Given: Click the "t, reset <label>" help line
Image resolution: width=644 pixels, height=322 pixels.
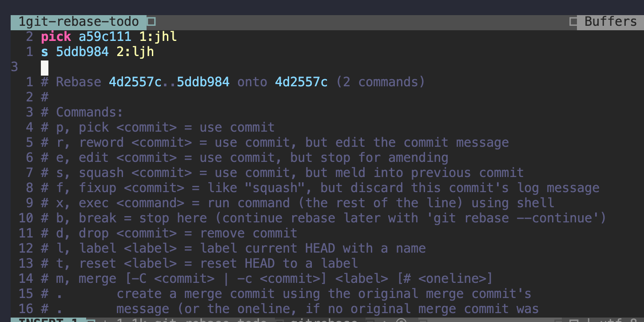Looking at the screenshot, I should tap(199, 264).
